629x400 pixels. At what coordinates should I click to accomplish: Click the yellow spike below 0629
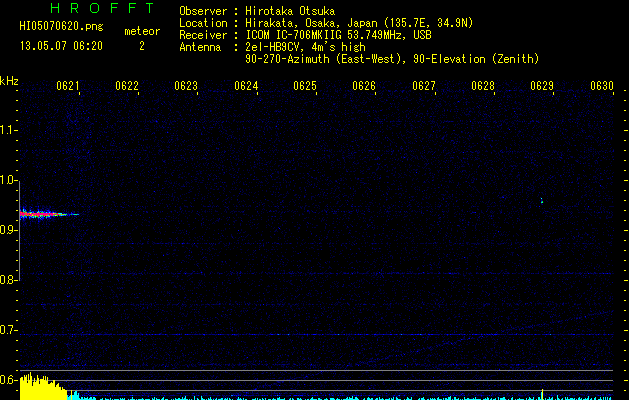coord(542,394)
